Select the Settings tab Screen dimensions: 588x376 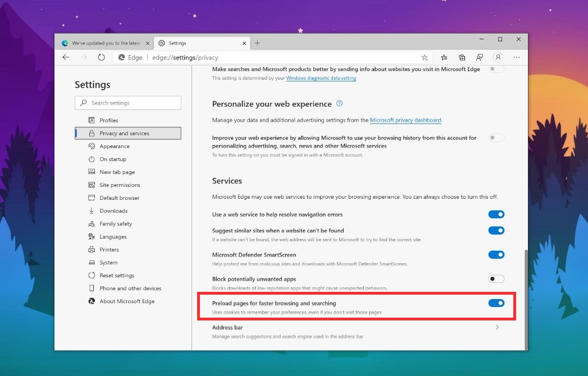pyautogui.click(x=202, y=43)
